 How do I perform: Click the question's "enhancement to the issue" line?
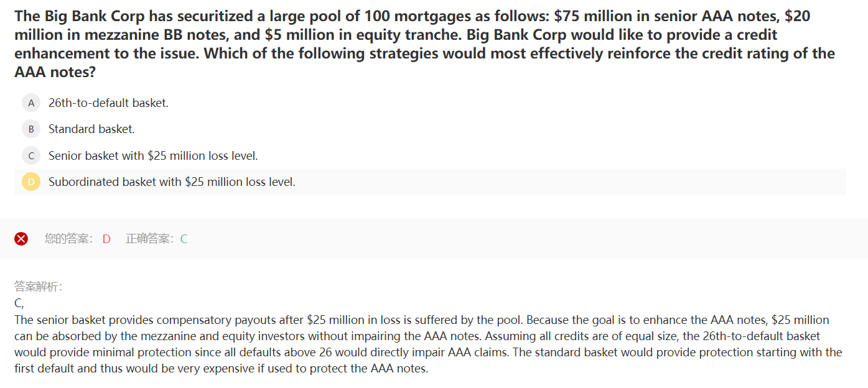coord(106,53)
